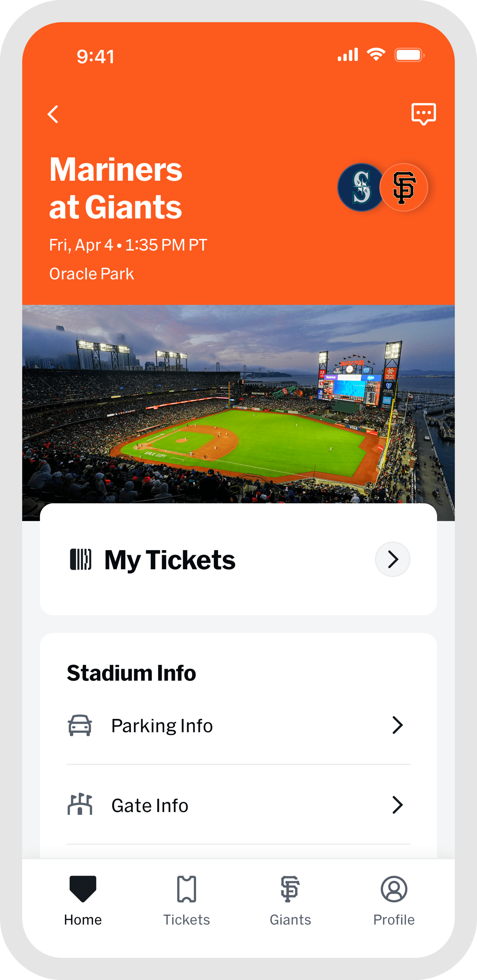Viewport: 477px width, 980px height.
Task: Open the chat message bubble icon
Action: point(423,114)
